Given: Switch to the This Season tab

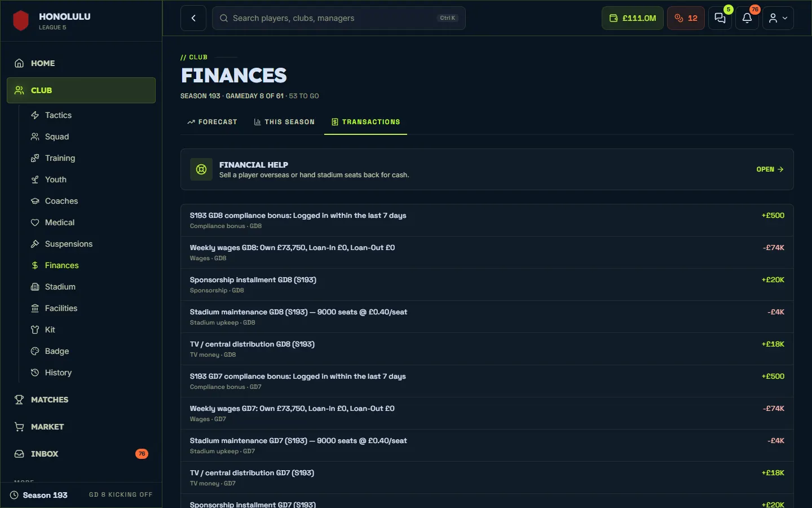Looking at the screenshot, I should (x=284, y=122).
